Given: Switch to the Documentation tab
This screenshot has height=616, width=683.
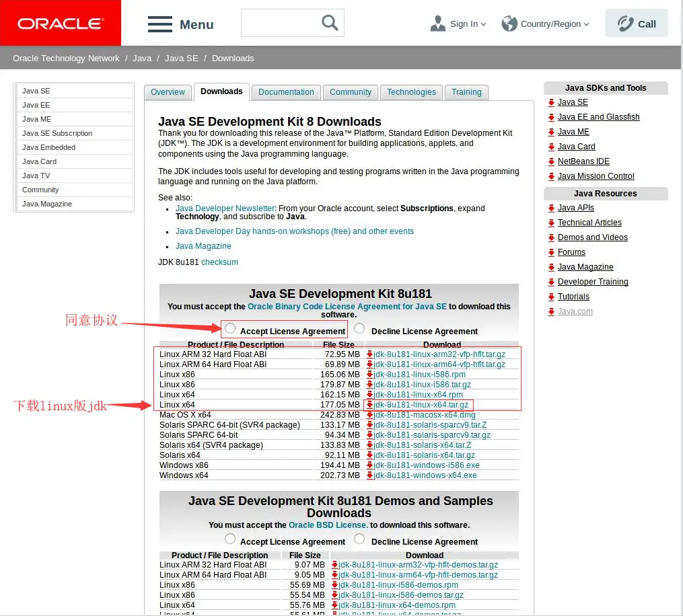Looking at the screenshot, I should [286, 92].
